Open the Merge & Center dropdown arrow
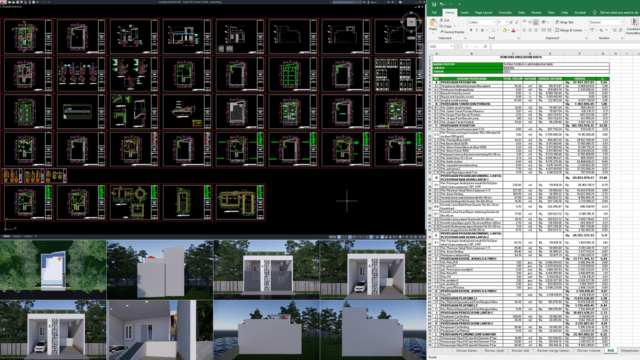Image resolution: width=640 pixels, height=360 pixels. tap(585, 30)
